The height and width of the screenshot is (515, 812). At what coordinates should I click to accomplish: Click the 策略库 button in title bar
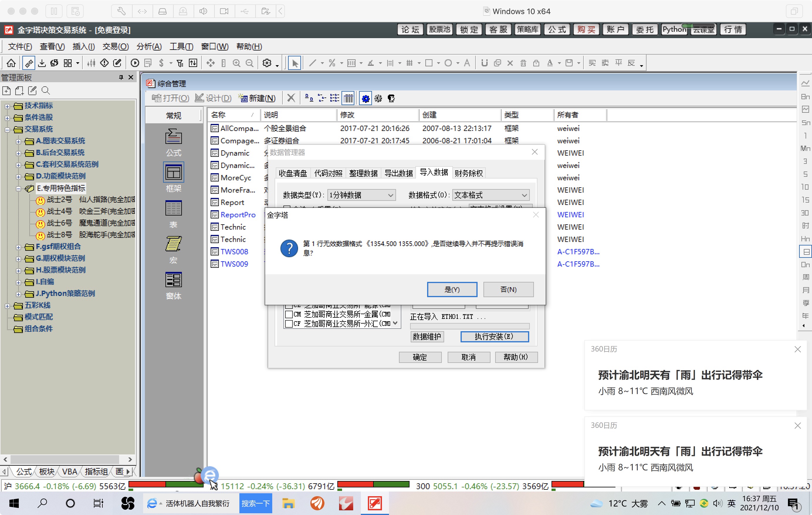(527, 29)
